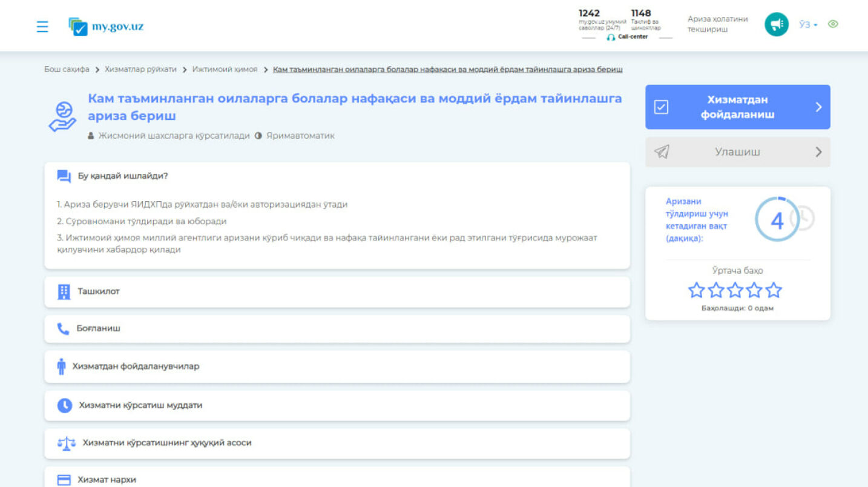
Task: Click the Баҳолашди: 0 одам text
Action: (x=737, y=308)
